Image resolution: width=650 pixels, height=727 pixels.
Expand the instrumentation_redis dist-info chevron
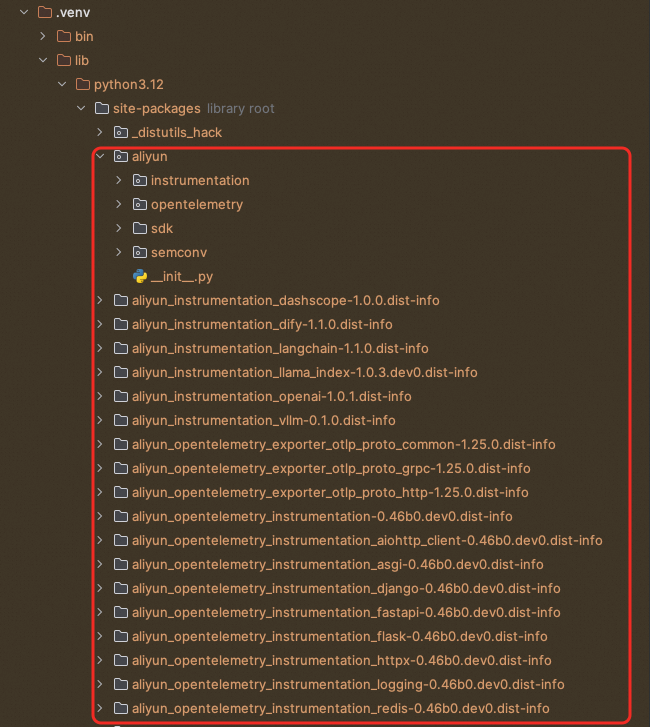tap(100, 708)
